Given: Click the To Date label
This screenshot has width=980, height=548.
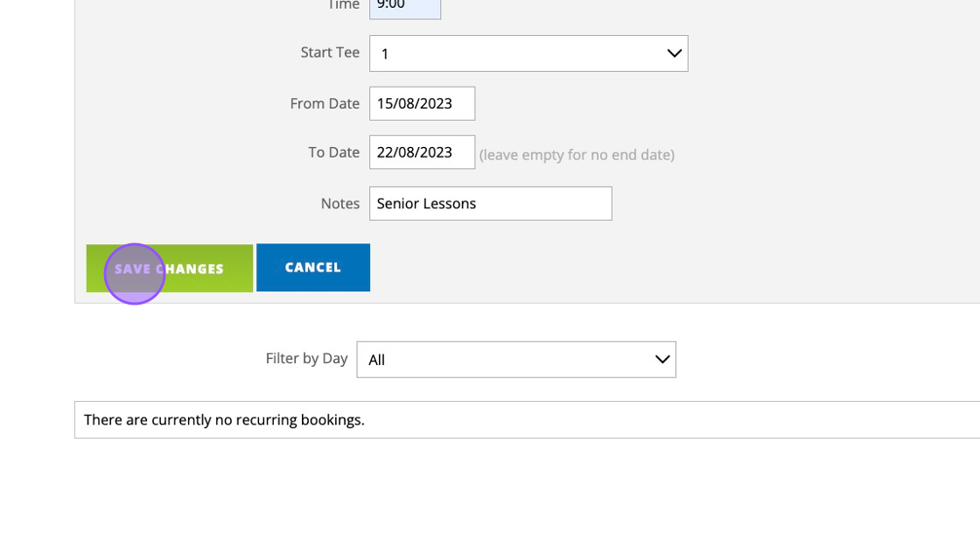Looking at the screenshot, I should pos(333,152).
